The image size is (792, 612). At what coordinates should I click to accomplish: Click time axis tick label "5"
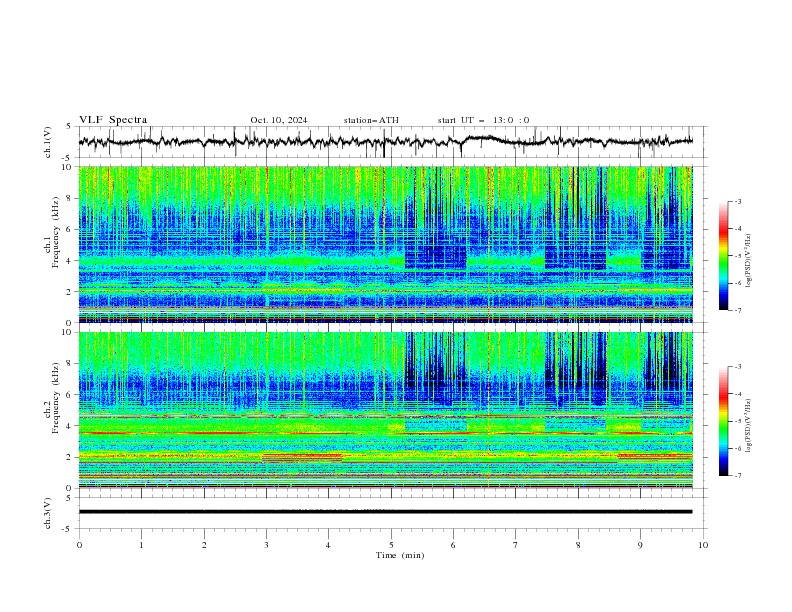(x=391, y=545)
